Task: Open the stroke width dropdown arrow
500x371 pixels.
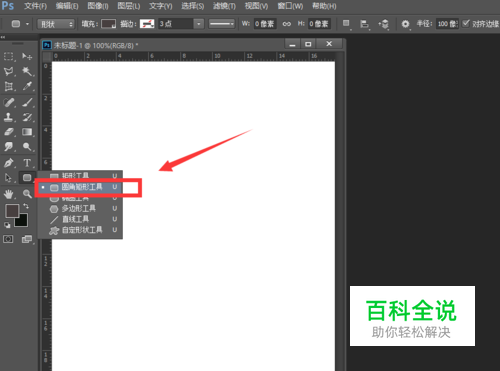Action: [x=199, y=24]
